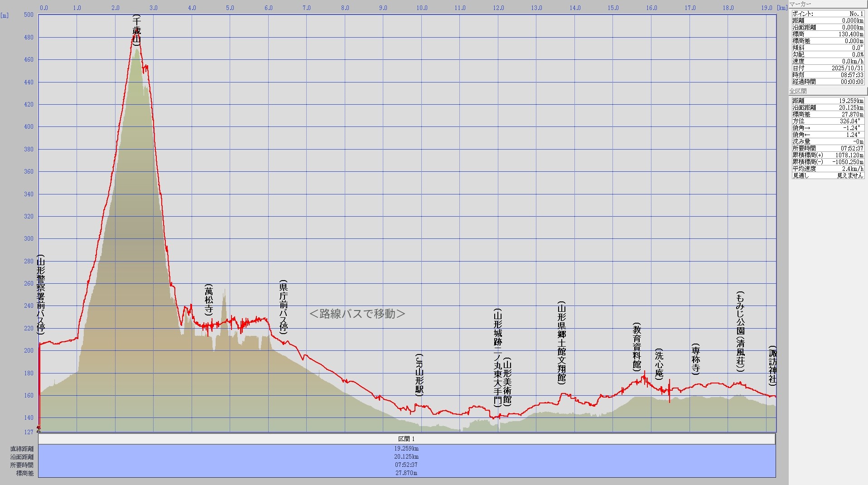Collapse the マーカー panel header
The width and height of the screenshot is (868, 485).
click(828, 4)
